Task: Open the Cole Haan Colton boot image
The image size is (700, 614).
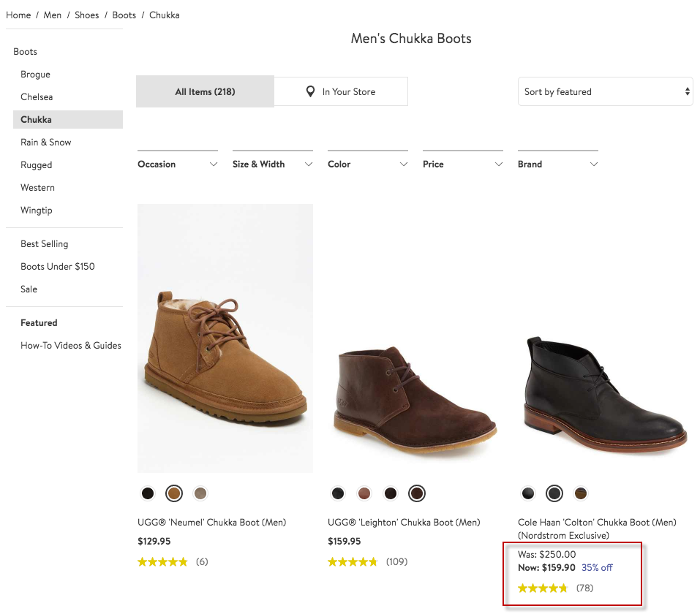Action: [x=606, y=395]
